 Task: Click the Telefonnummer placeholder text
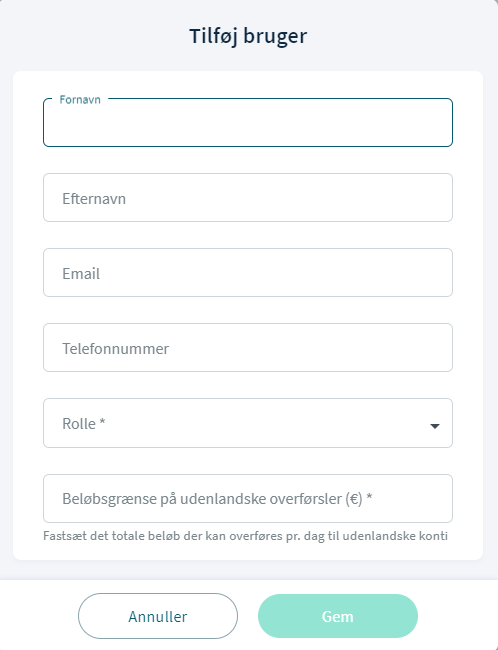115,349
